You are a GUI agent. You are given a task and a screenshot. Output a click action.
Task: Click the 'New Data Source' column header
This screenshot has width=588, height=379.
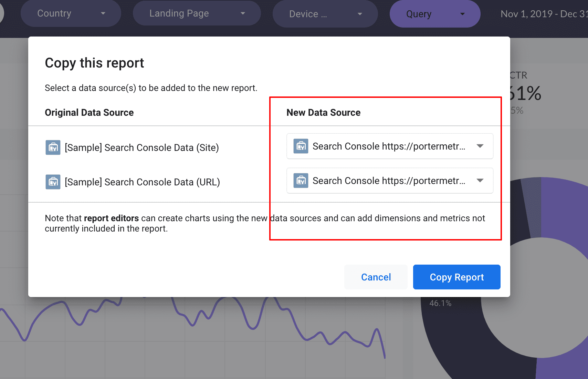(x=323, y=112)
